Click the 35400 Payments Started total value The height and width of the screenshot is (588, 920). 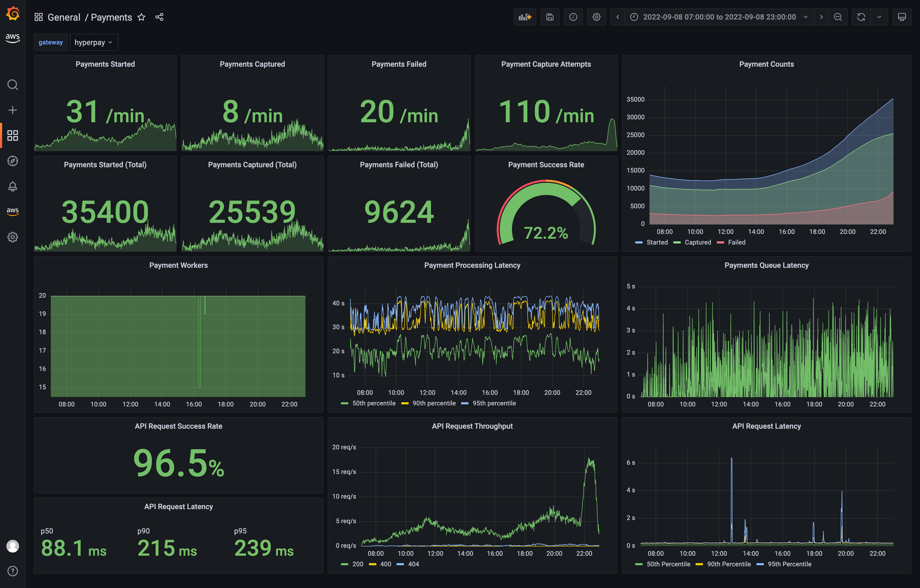[x=105, y=212]
